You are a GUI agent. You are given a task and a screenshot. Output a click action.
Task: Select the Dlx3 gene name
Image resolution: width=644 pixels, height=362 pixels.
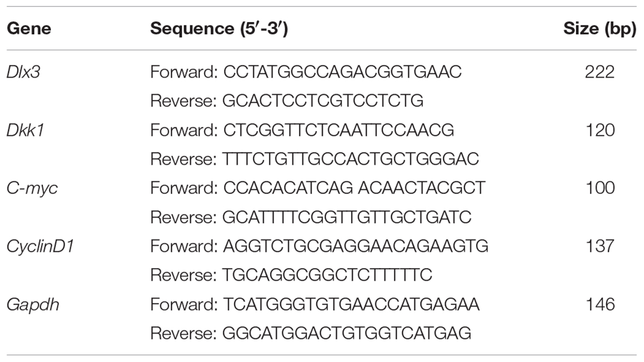click(x=21, y=73)
